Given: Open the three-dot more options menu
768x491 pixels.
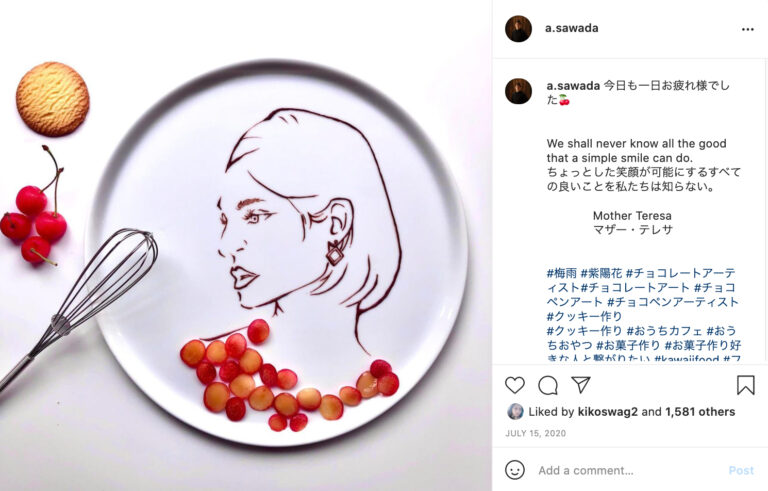Looking at the screenshot, I should click(747, 29).
